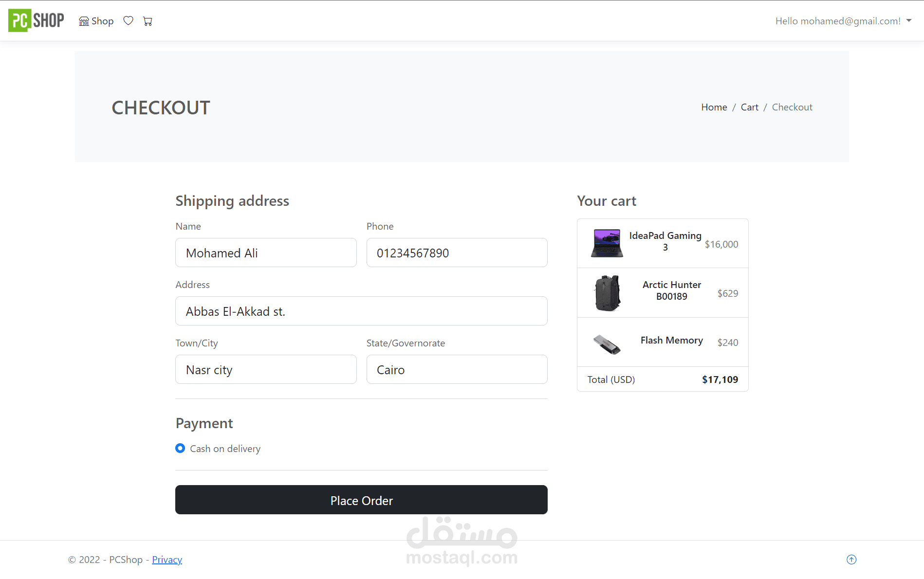The height and width of the screenshot is (579, 924).
Task: Go to Home in breadcrumb
Action: click(714, 107)
